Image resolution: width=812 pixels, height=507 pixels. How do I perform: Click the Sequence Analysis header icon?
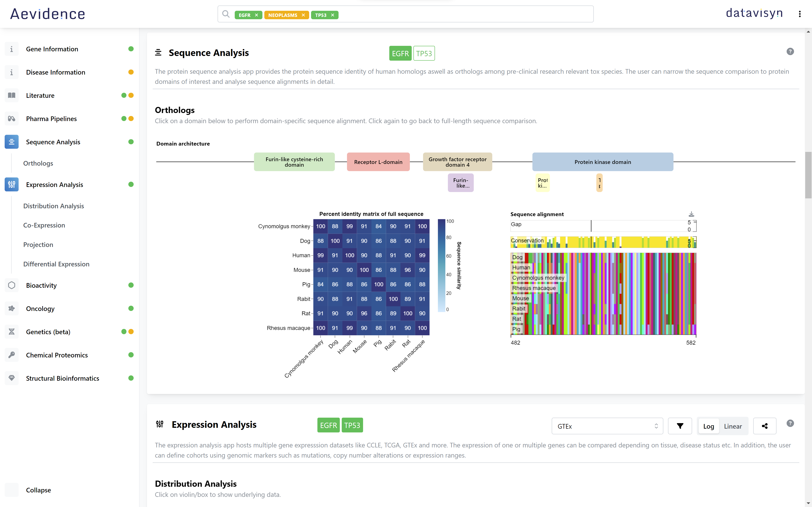[x=158, y=53]
